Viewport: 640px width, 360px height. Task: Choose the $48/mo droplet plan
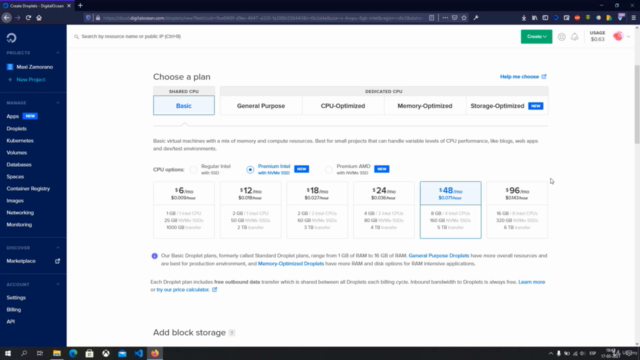click(x=451, y=210)
